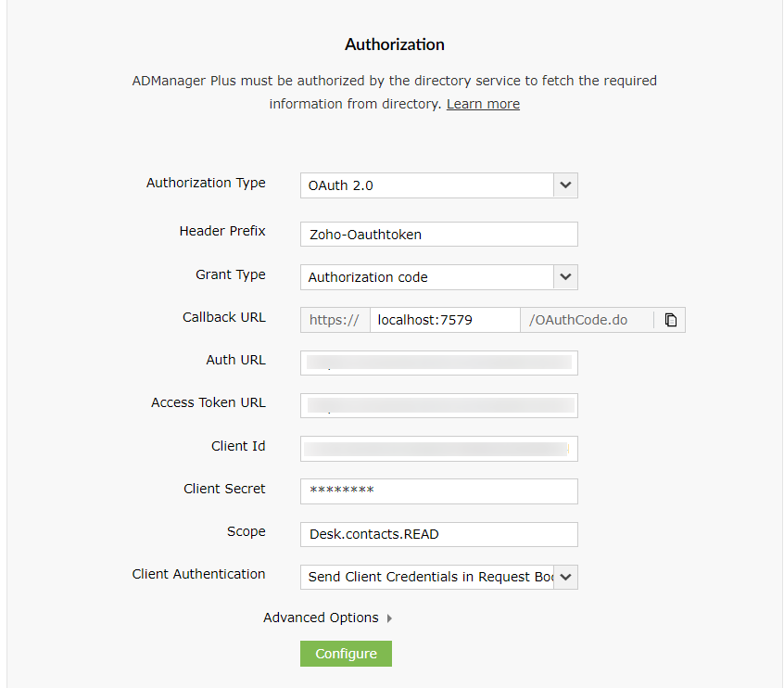Viewport: 784px width, 688px height.
Task: Click the Callback URL label
Action: coord(223,317)
